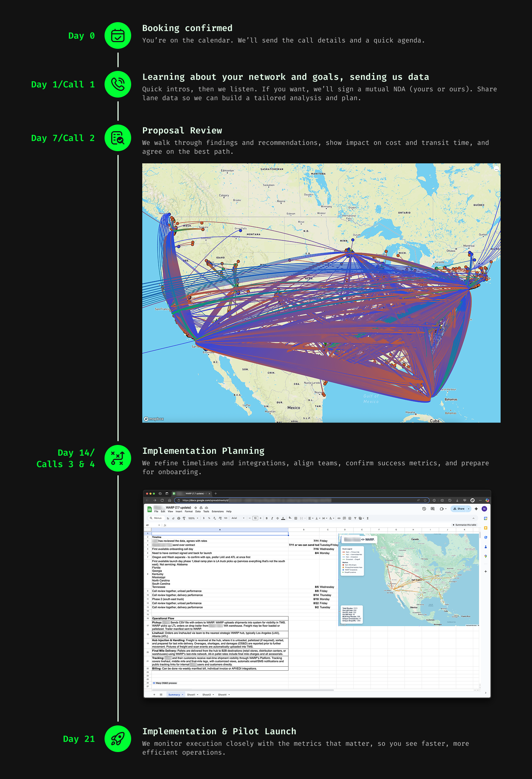The image size is (532, 779).
Task: Collapse Sheets toolbar with the chevron
Action: pos(473,518)
